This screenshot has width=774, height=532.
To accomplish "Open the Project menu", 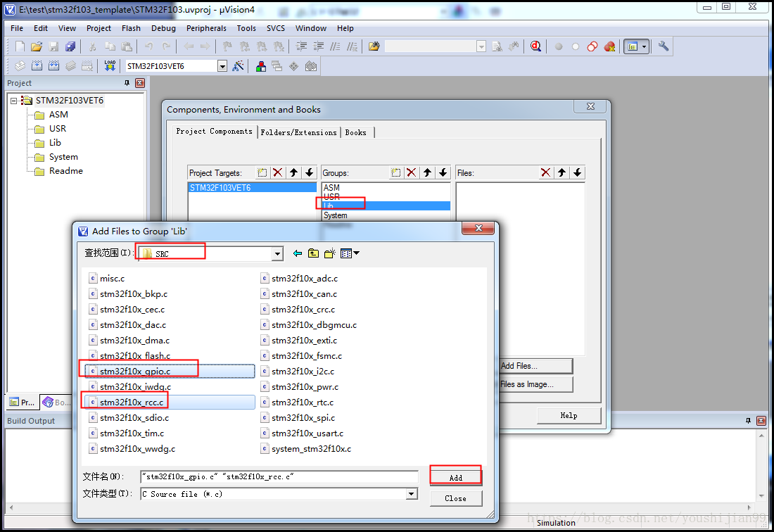I will tap(99, 28).
